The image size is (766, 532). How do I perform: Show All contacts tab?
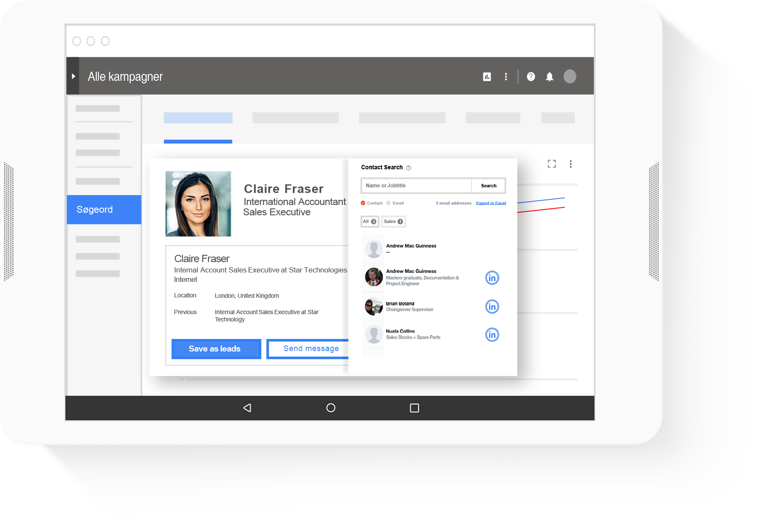369,222
